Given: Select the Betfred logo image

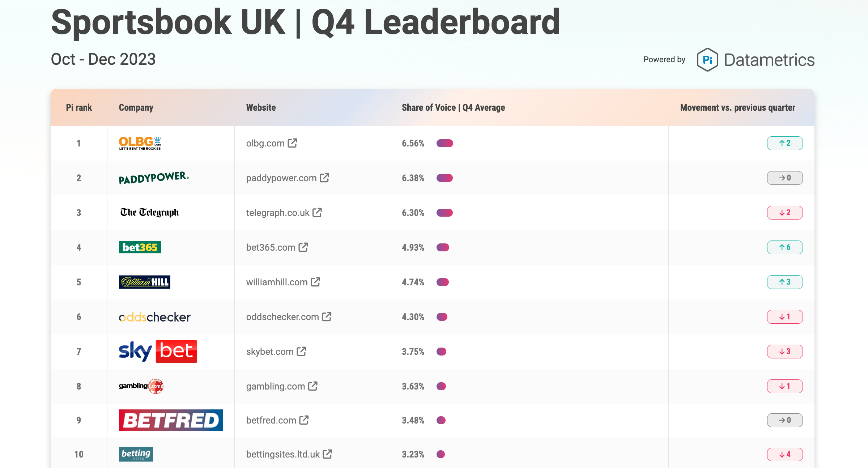Looking at the screenshot, I should click(171, 420).
